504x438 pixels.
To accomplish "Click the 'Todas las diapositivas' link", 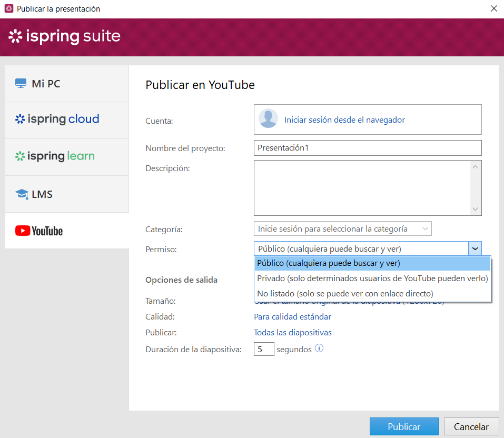I will (293, 333).
